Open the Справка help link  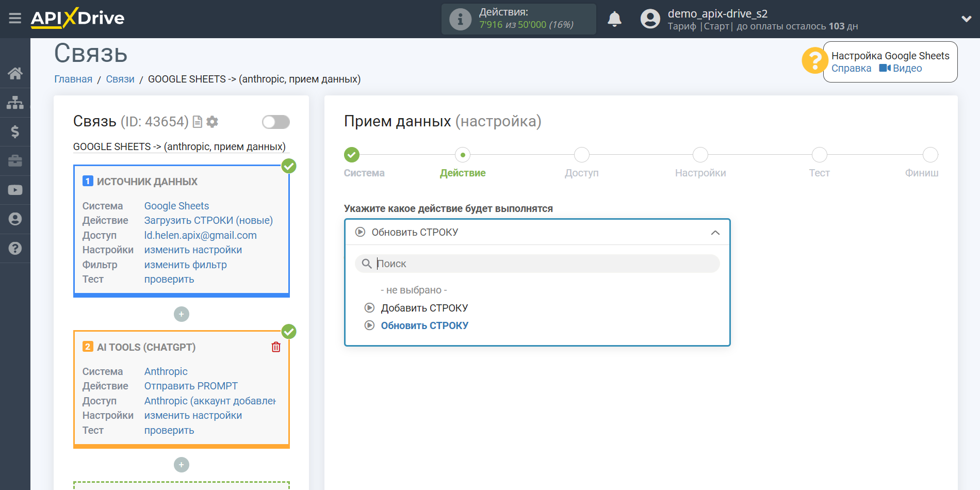[x=851, y=69]
